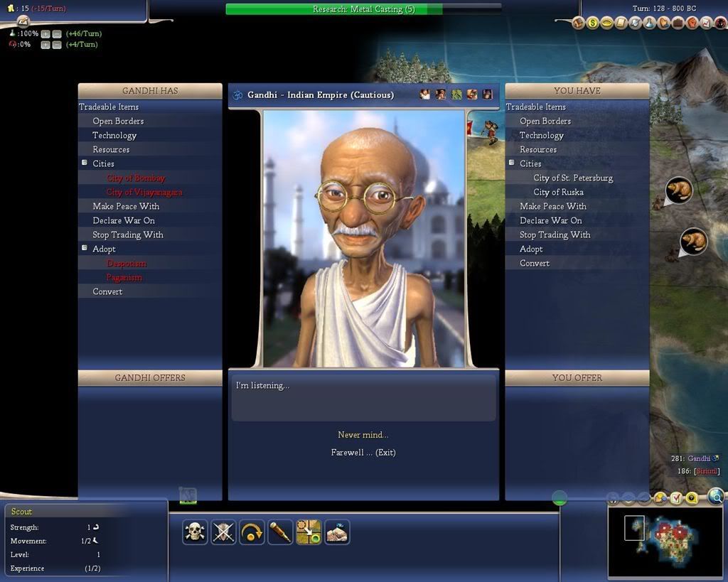Open the raised fist advisor icon
Image resolution: width=728 pixels, height=582 pixels.
click(x=692, y=23)
